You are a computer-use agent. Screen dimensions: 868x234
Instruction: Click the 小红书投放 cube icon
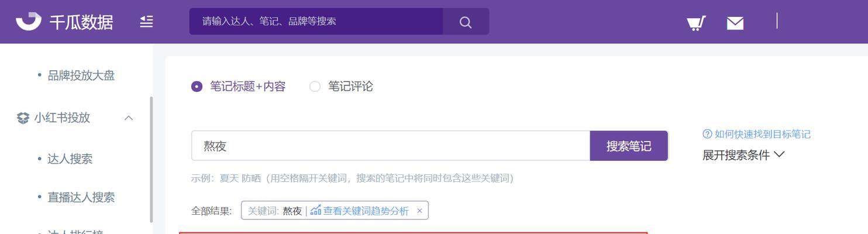pyautogui.click(x=23, y=118)
